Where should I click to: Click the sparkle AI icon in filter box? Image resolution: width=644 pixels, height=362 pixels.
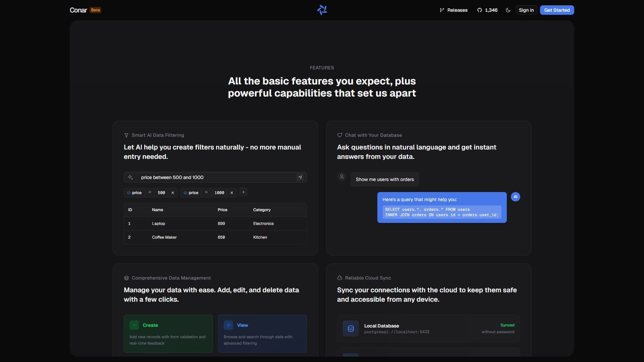(x=130, y=177)
